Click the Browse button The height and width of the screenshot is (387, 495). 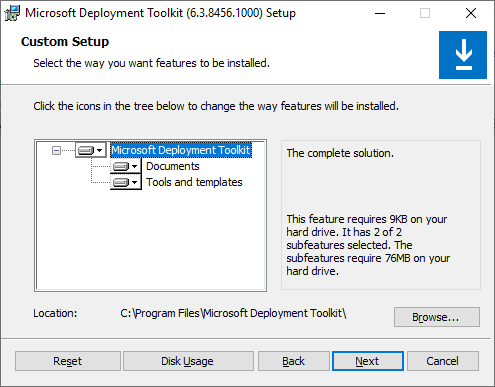click(437, 317)
